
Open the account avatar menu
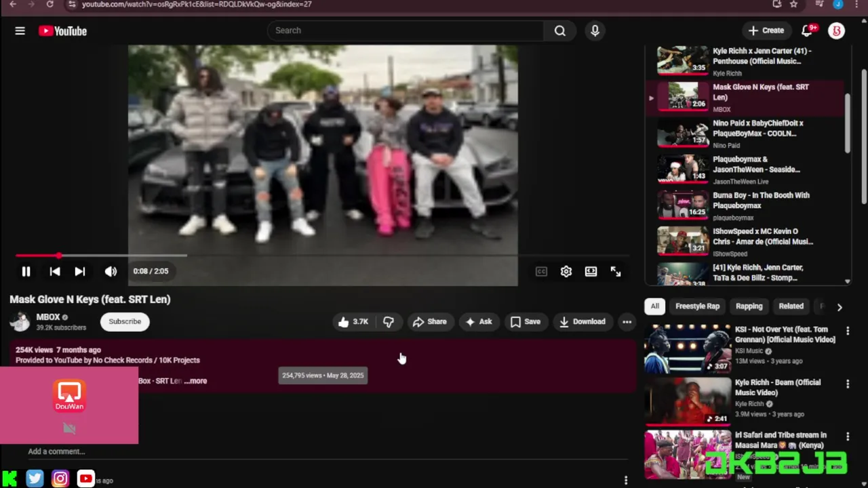point(836,30)
